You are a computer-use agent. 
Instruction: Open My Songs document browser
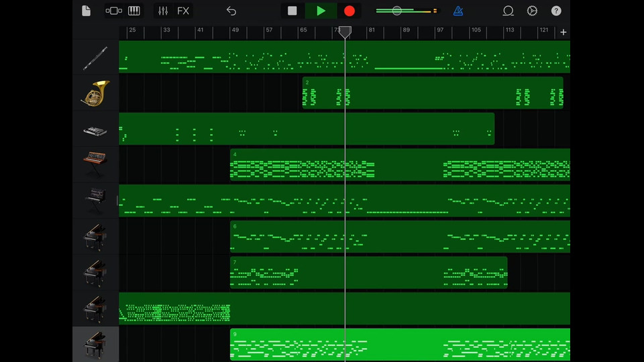coord(87,11)
